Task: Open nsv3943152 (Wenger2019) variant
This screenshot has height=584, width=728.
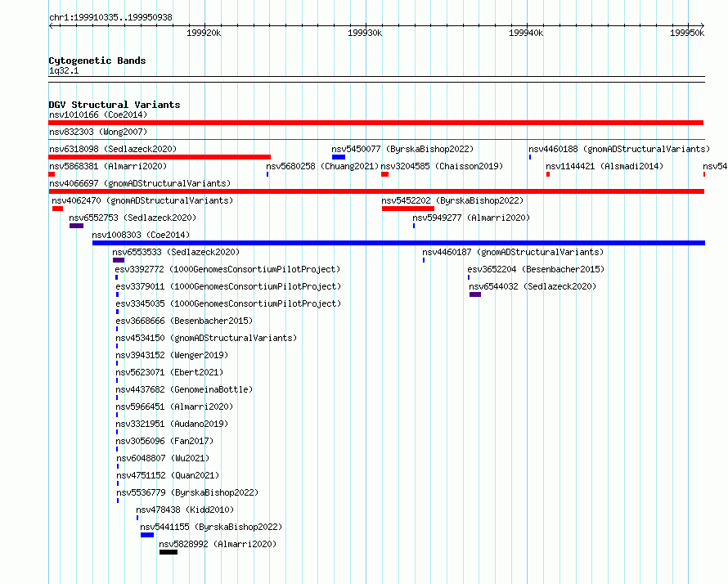Action: tap(172, 355)
